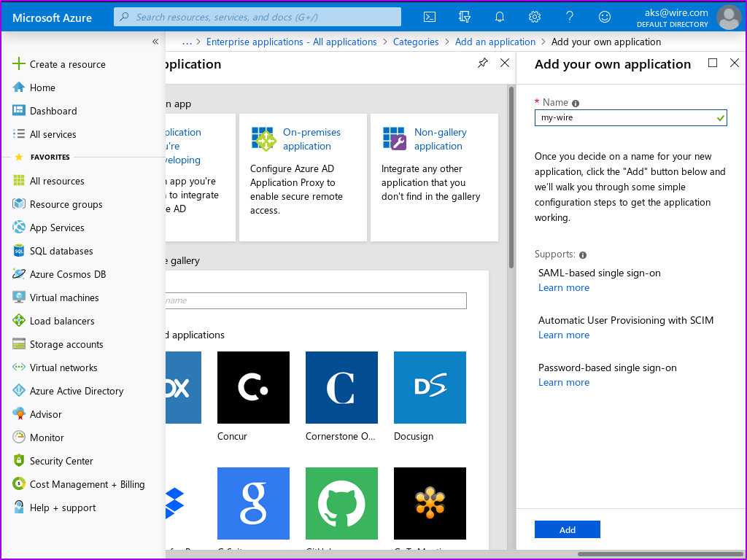Expand the breadcrumb ellipsis
Viewport: 747px width, 560px height.
tap(187, 42)
